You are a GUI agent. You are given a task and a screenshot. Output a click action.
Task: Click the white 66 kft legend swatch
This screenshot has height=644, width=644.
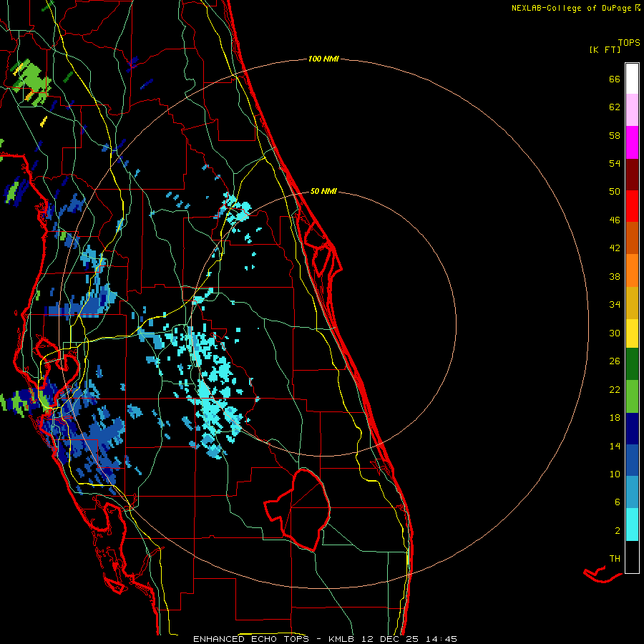pyautogui.click(x=632, y=79)
